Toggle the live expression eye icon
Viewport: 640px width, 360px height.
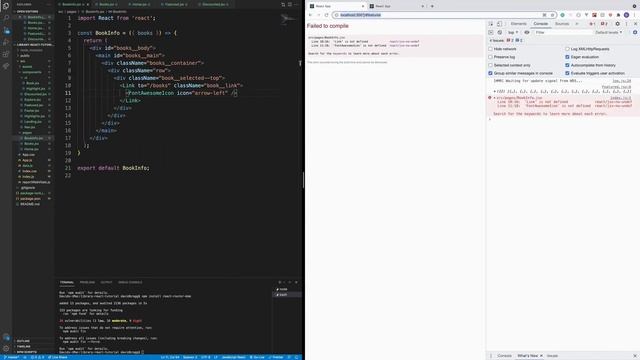coord(527,32)
